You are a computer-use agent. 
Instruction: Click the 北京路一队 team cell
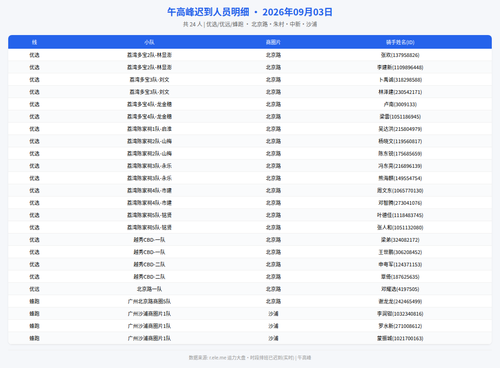click(149, 289)
